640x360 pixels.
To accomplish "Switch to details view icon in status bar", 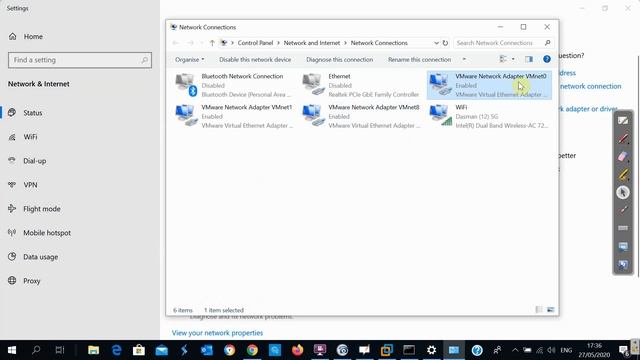I will 539,310.
